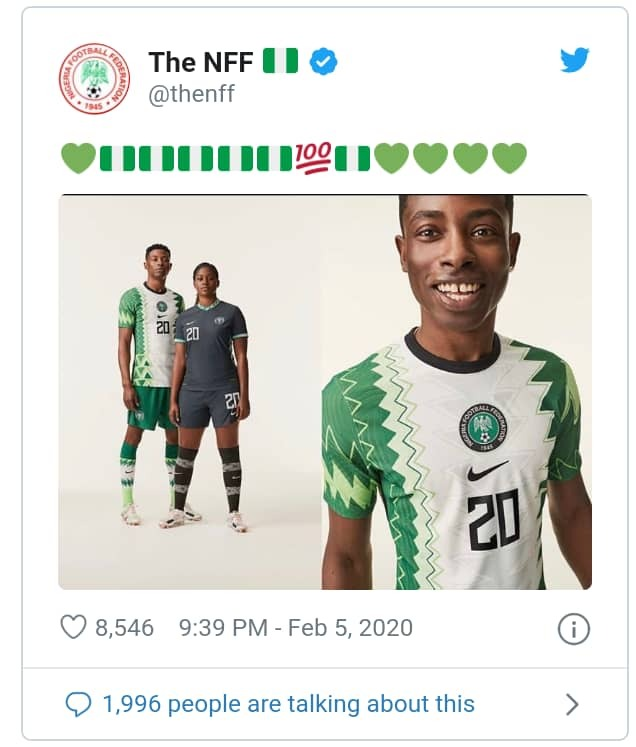Open the tweet info icon
The width and height of the screenshot is (636, 747).
[573, 628]
